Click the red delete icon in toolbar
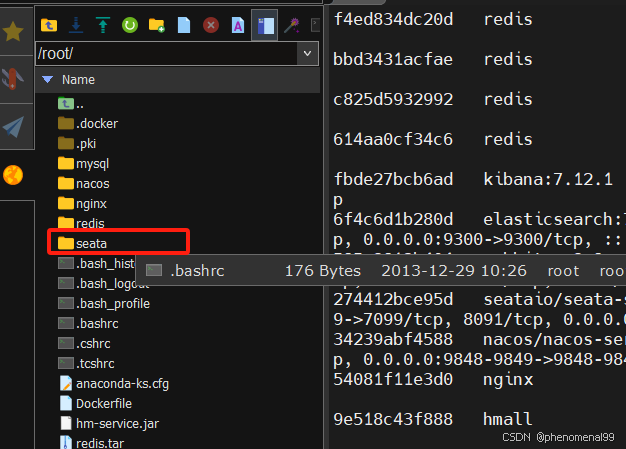 coord(211,26)
